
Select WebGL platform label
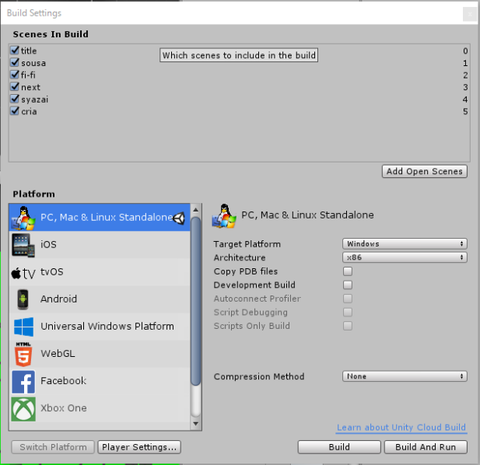[58, 353]
